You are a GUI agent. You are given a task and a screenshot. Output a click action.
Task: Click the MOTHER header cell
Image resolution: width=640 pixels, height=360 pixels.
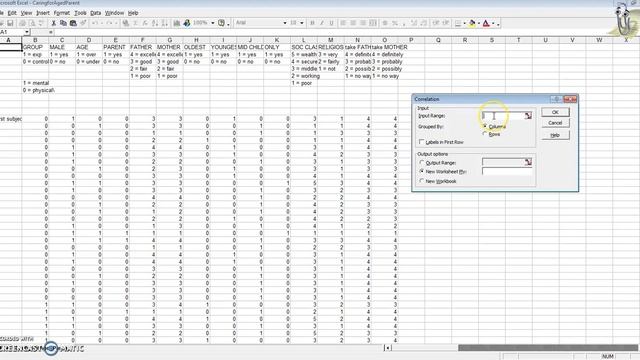point(169,47)
